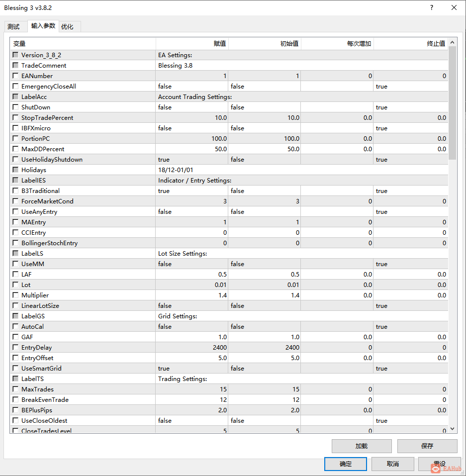Click the ForceMarketCond 赋值 value 3

[225, 201]
